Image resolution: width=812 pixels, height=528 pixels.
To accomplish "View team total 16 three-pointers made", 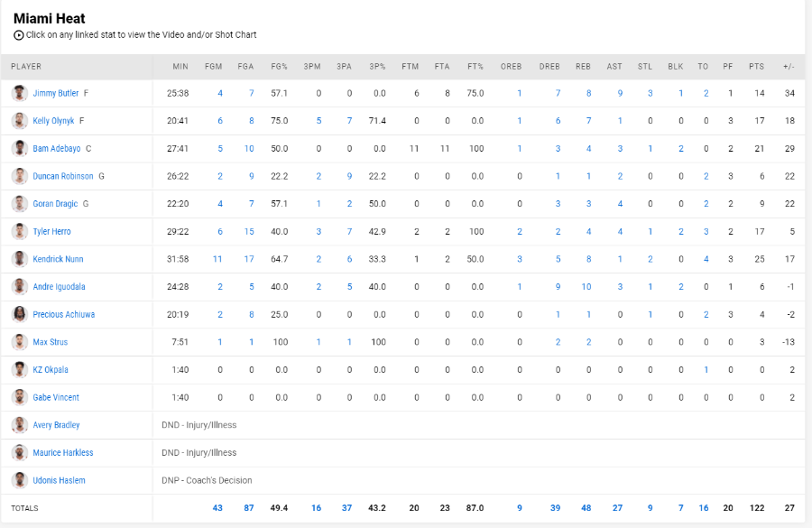I will 317,508.
